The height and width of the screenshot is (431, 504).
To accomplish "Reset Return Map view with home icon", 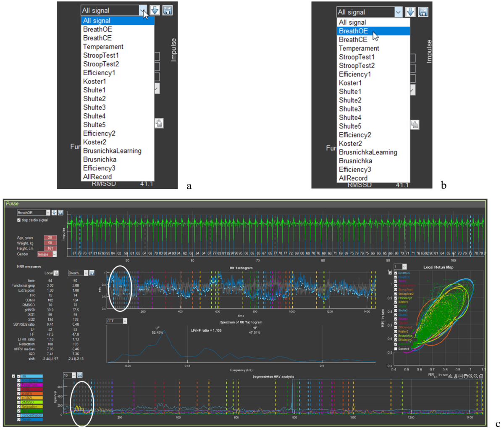I will tap(481, 376).
